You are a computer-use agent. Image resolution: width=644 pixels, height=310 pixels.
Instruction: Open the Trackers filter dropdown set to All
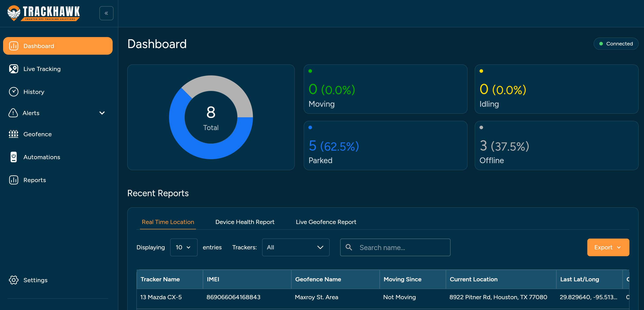pos(295,247)
